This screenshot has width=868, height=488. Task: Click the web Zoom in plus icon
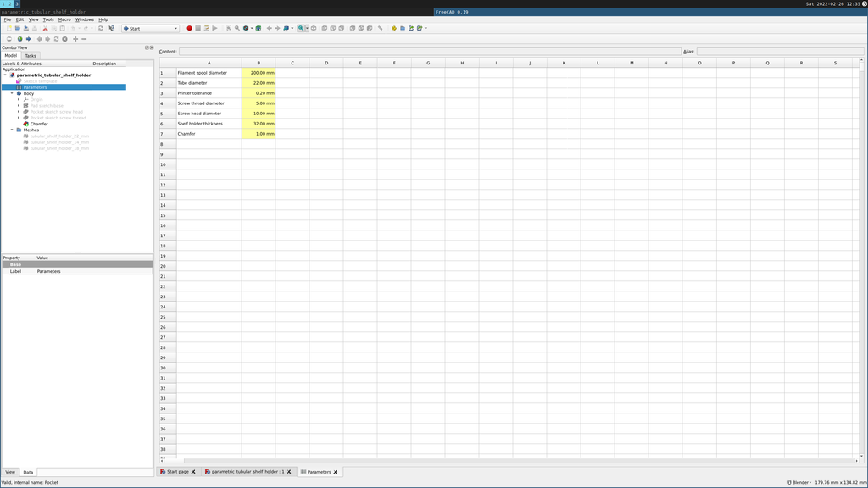click(x=75, y=39)
